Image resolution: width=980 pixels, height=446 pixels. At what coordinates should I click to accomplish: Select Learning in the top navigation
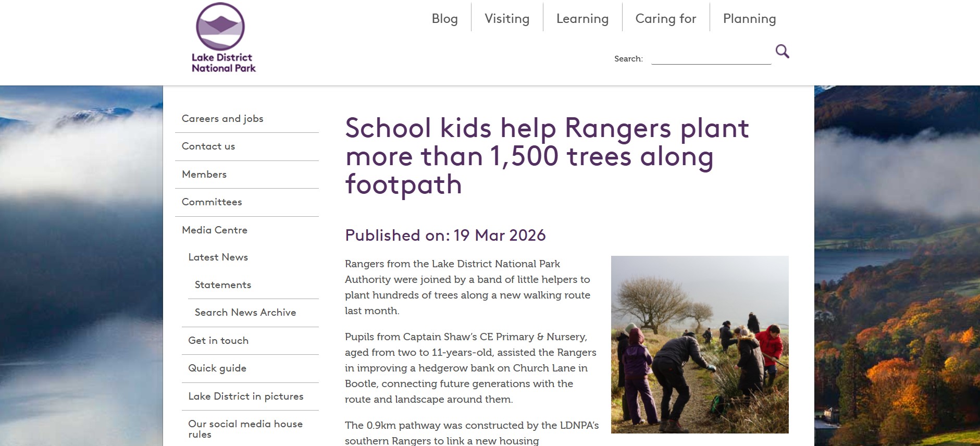tap(582, 19)
